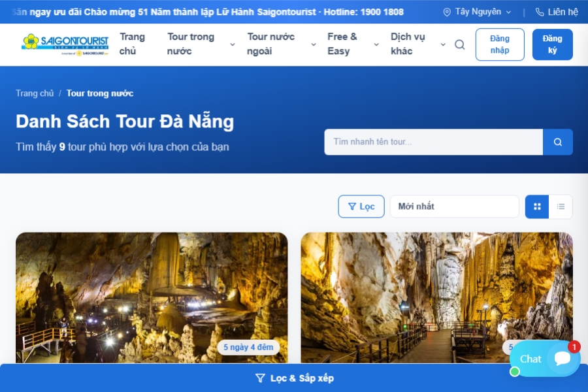
Task: Expand Free & Easy menu chevron
Action: [x=376, y=44]
